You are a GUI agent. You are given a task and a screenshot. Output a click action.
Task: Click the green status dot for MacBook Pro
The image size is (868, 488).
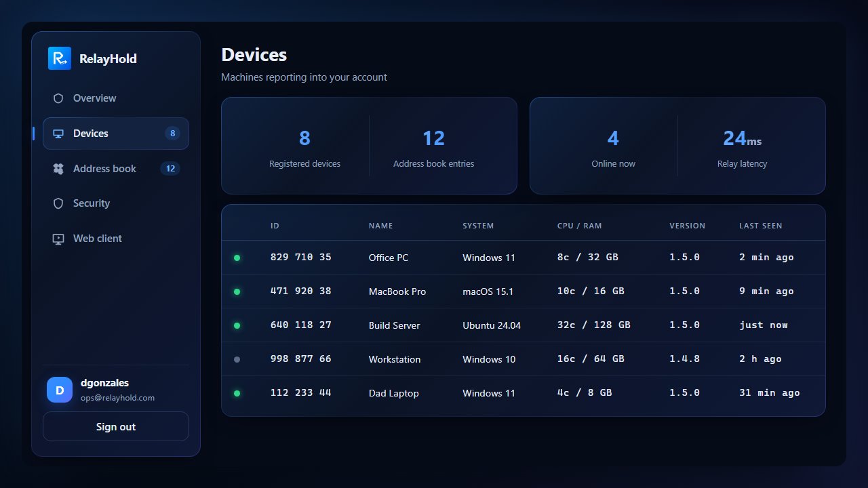pyautogui.click(x=237, y=291)
